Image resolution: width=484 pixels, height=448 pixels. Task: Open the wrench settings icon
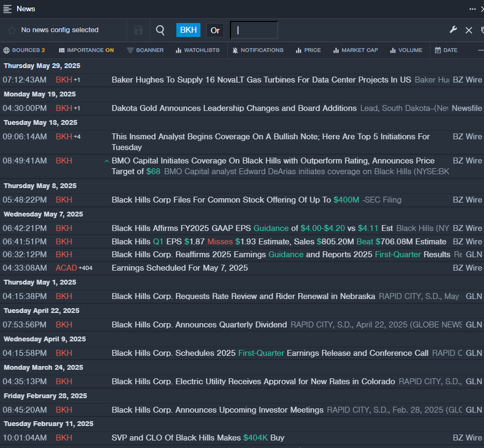coord(453,30)
